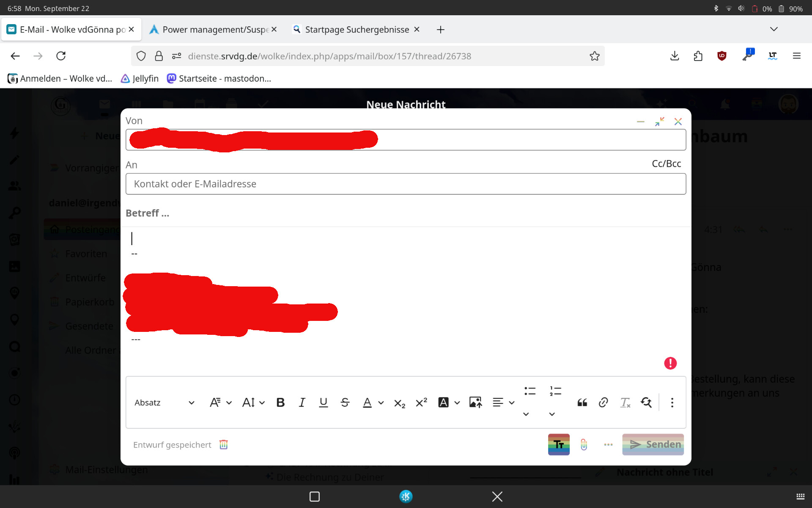Insert a block quote
Viewport: 812px width, 508px height.
(582, 403)
